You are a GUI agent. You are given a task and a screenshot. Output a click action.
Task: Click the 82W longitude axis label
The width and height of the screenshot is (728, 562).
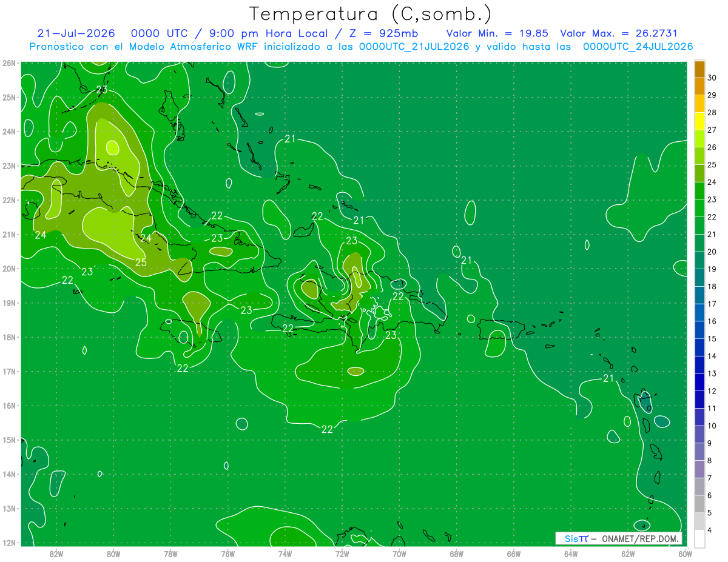click(56, 554)
